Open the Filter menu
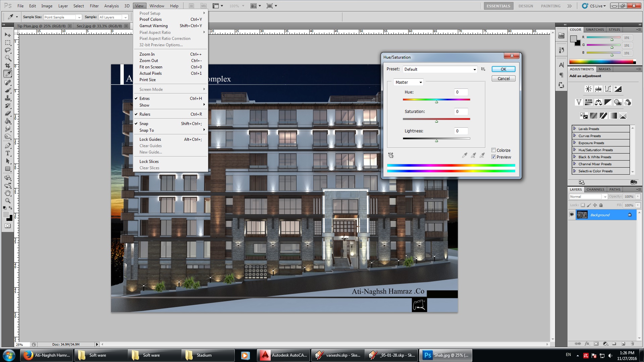This screenshot has height=362, width=644. click(x=94, y=6)
